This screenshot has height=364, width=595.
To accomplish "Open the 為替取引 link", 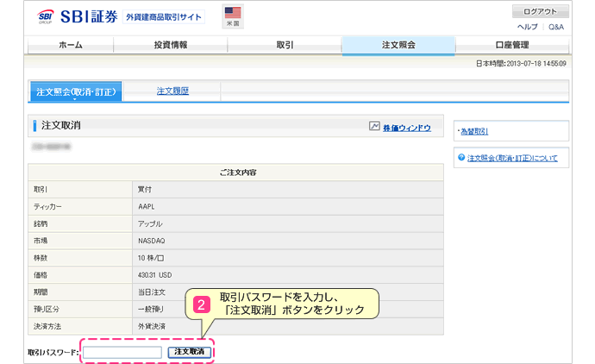I will pos(474,131).
